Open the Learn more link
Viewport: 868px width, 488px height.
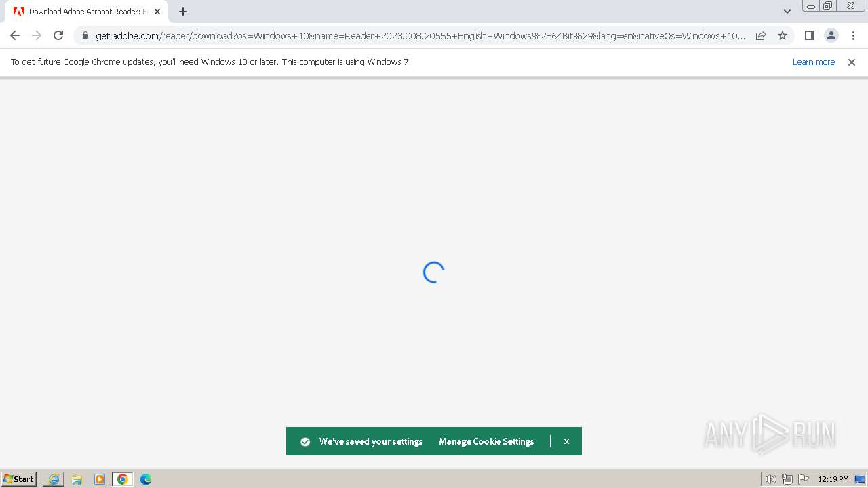(814, 62)
